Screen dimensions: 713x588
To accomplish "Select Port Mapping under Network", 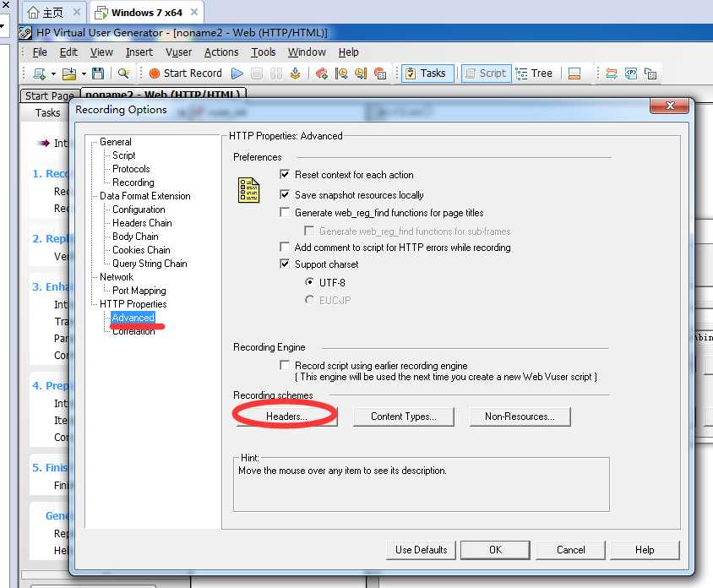I will pos(139,291).
